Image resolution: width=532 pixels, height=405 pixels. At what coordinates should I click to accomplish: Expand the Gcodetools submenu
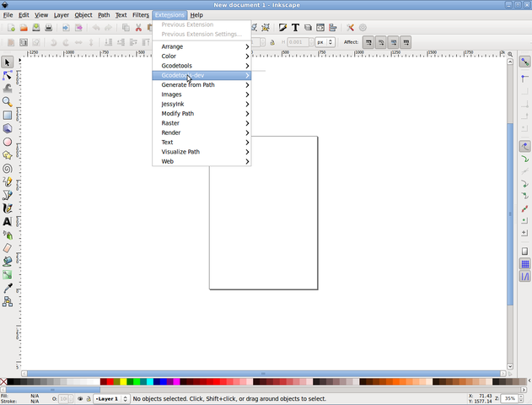[202, 66]
